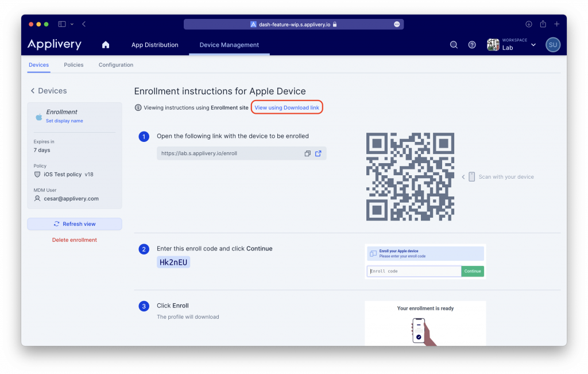The height and width of the screenshot is (374, 588).
Task: Click the Lab workspace avatar image
Action: click(493, 45)
